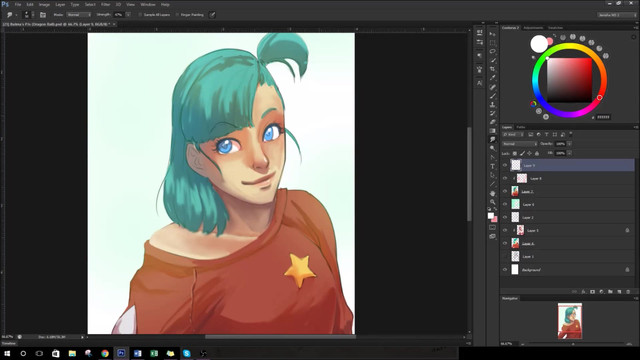Select the Brush tool

pos(493,96)
